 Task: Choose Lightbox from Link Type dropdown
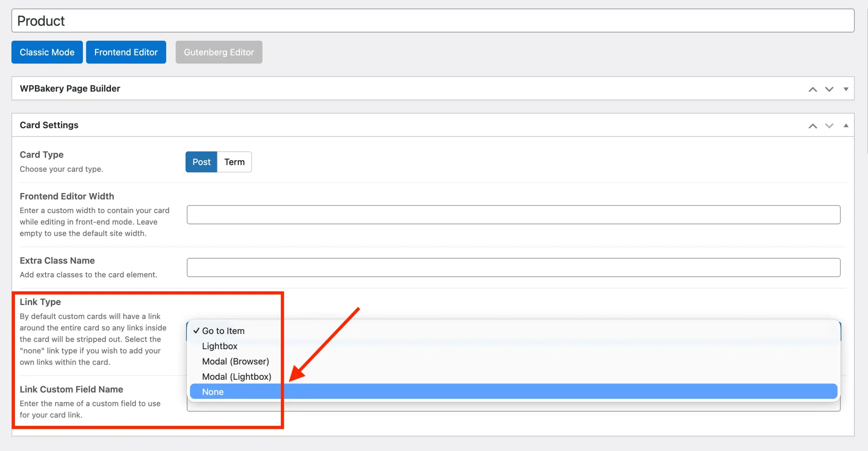tap(219, 346)
